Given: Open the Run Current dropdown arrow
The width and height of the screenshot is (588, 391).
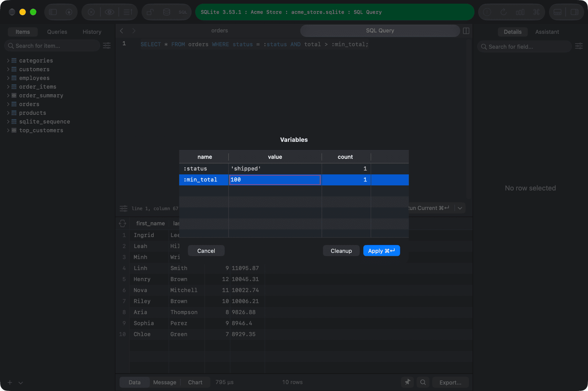Looking at the screenshot, I should tap(460, 208).
